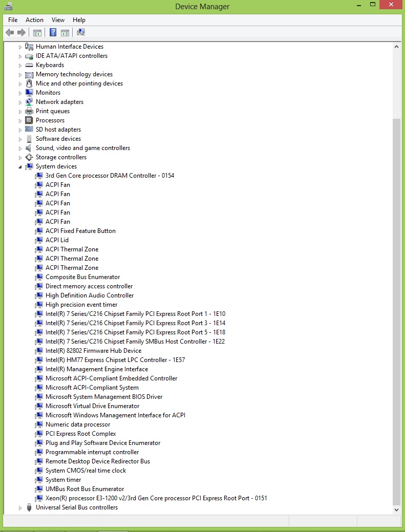Click the Storage controllers icon

tap(29, 157)
